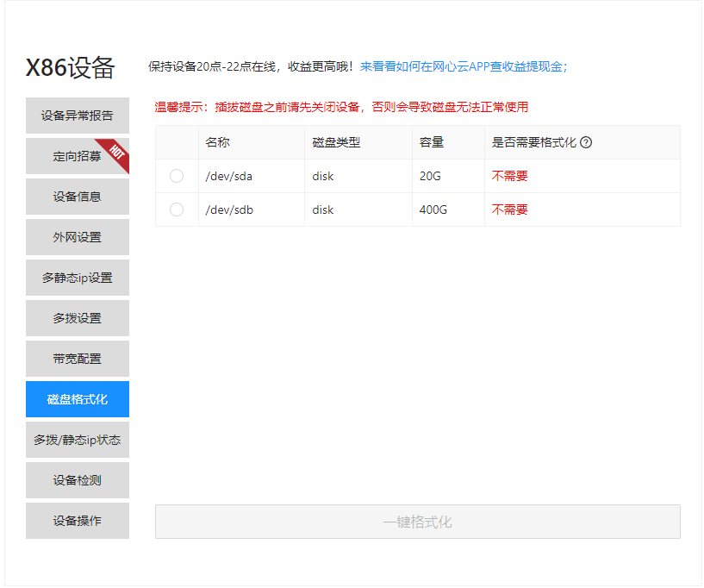Click the 磁盘类型 column header
The height and width of the screenshot is (588, 704).
click(336, 142)
